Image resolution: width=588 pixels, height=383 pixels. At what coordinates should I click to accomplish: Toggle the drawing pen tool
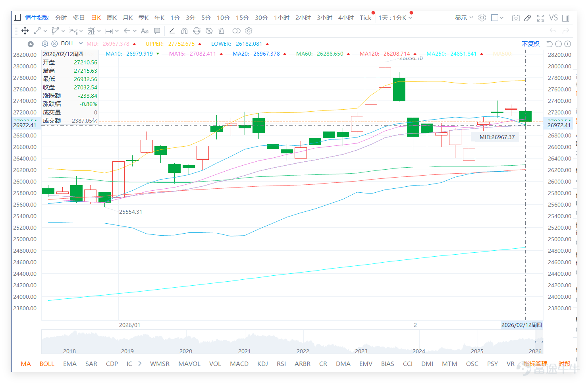528,18
